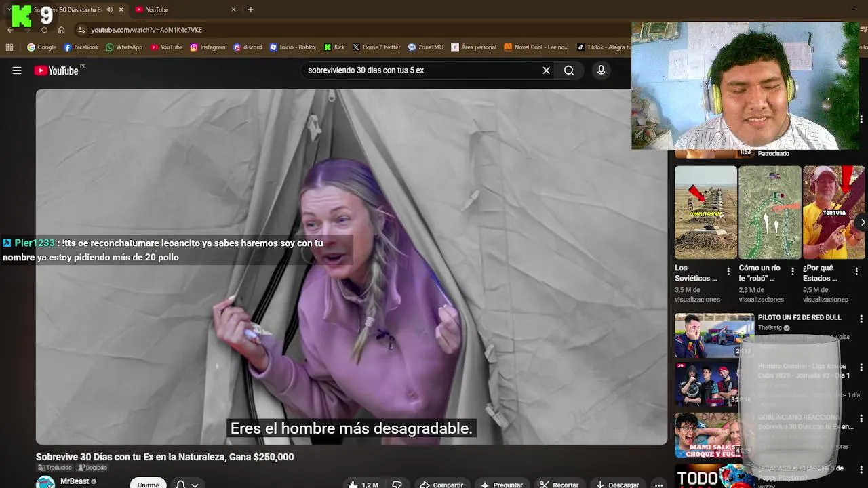Open the discord bookmark
This screenshot has height=488, width=868.
pos(248,47)
